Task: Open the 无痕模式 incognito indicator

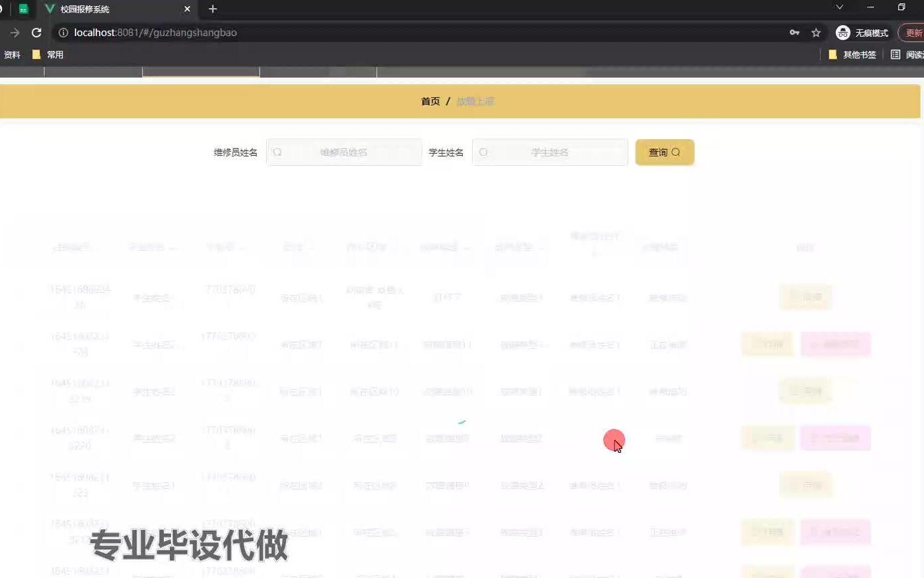Action: (x=862, y=32)
